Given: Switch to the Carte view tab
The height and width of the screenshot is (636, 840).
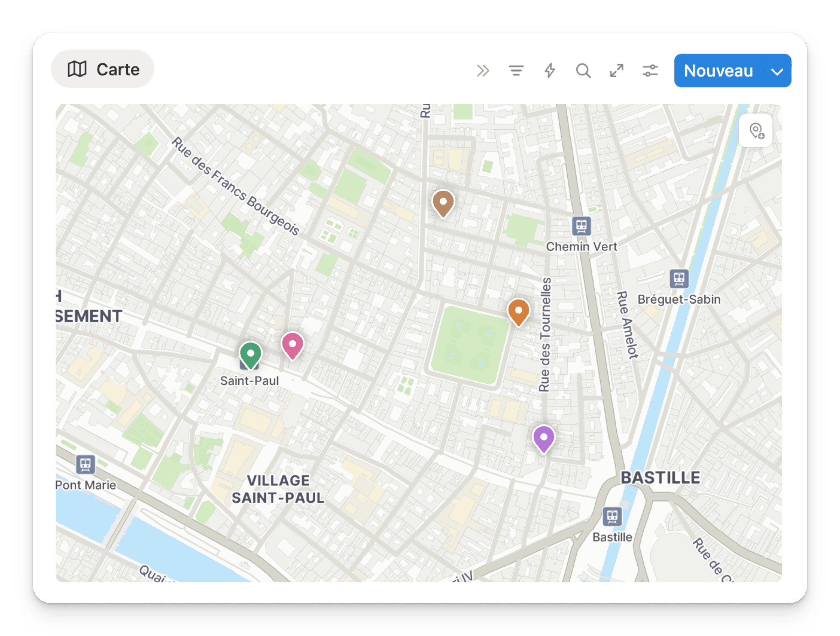Looking at the screenshot, I should (103, 69).
